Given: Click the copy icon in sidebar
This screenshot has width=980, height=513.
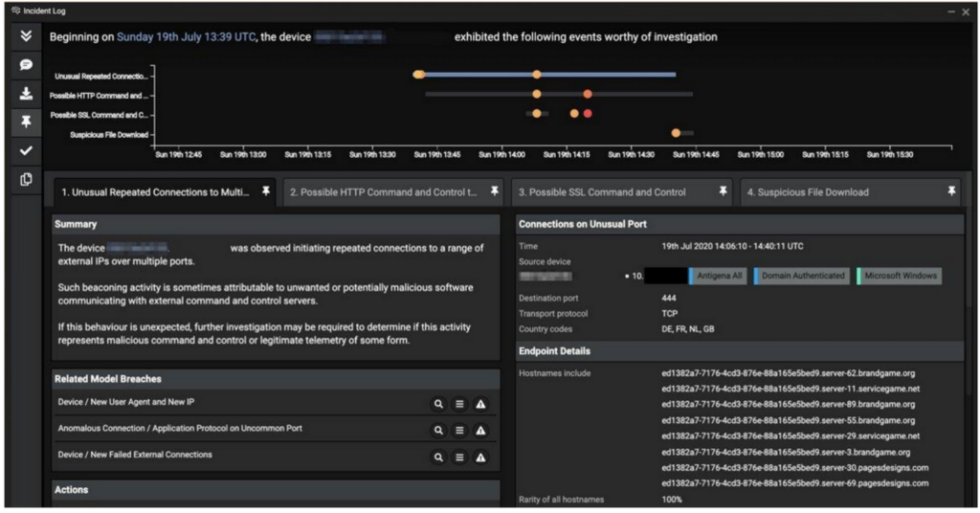Looking at the screenshot, I should [26, 179].
